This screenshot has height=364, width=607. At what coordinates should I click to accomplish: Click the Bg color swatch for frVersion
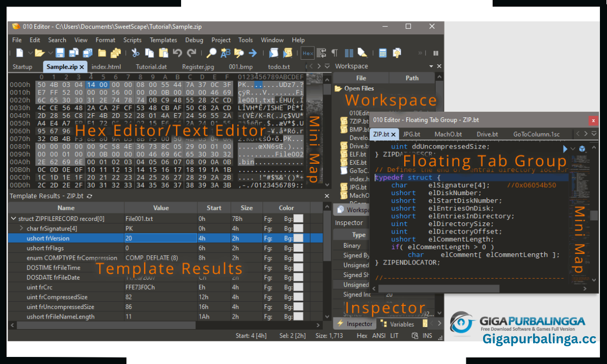(298, 238)
